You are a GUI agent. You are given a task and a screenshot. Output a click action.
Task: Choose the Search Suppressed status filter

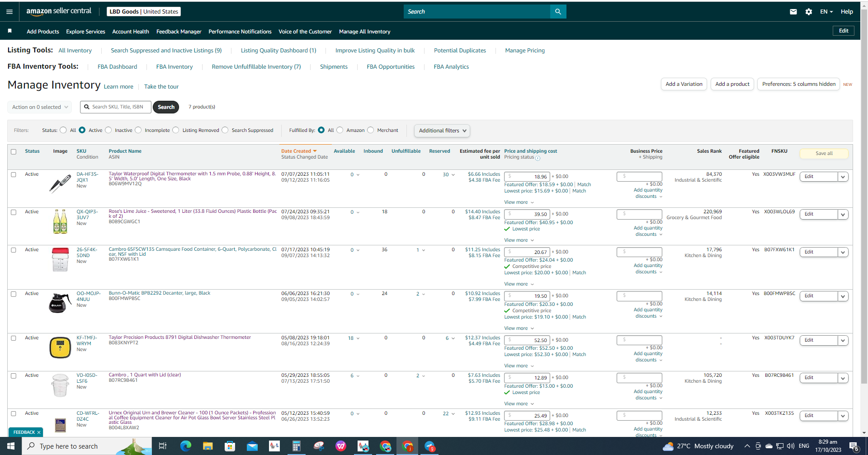pyautogui.click(x=225, y=130)
